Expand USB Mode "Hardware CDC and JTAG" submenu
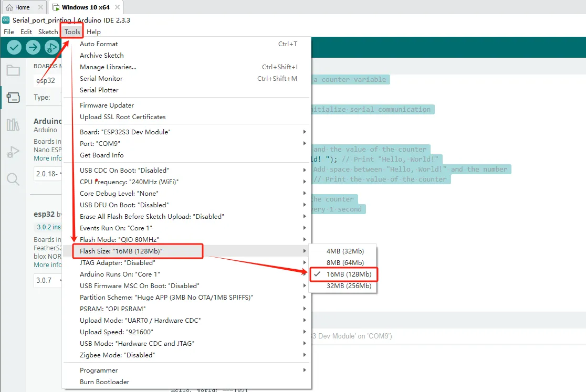 tap(186, 344)
